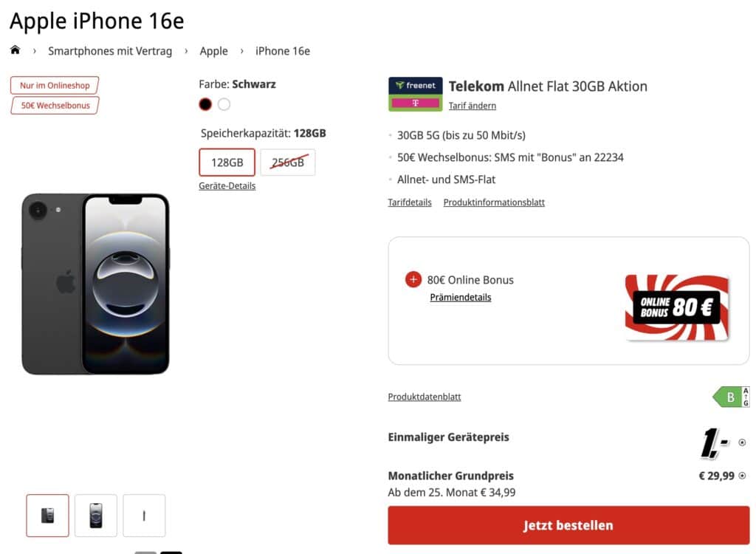Click the red plus icon beside Online Bonus

[413, 280]
